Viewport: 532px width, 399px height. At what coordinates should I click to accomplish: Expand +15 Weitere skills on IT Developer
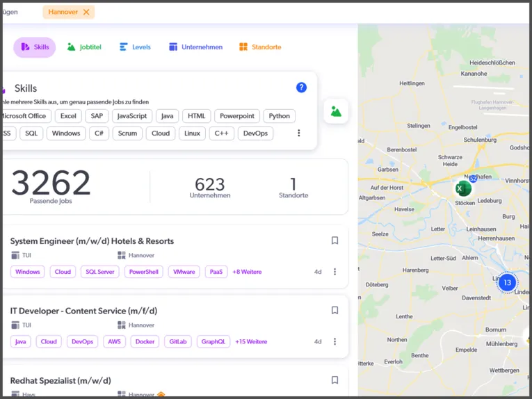[251, 342]
